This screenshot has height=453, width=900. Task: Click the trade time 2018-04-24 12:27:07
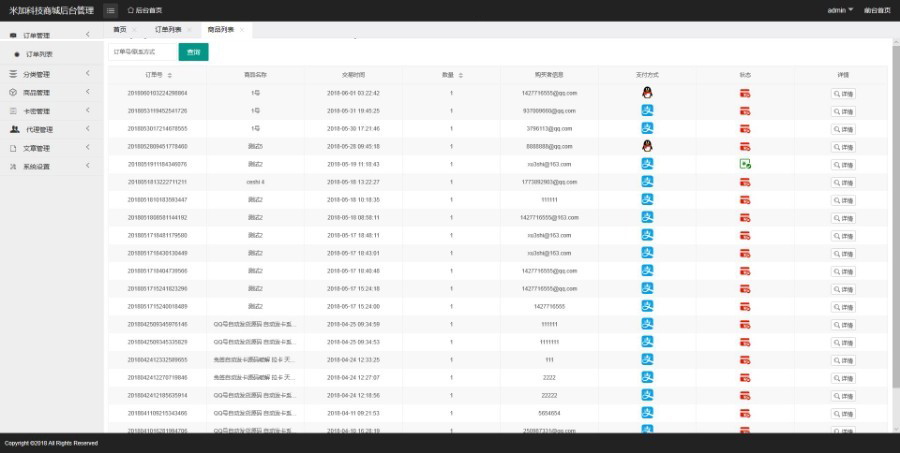[353, 378]
